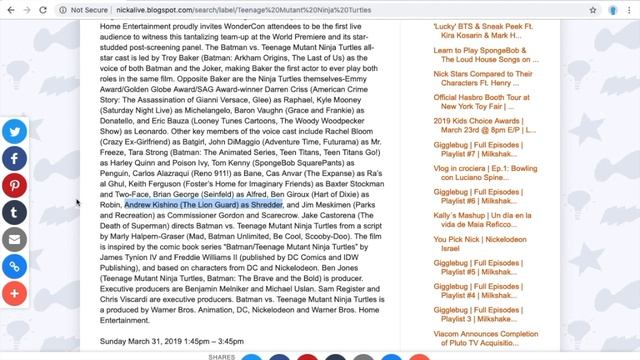The height and width of the screenshot is (360, 640).
Task: Reload the page with the refresh icon
Action: click(x=43, y=10)
